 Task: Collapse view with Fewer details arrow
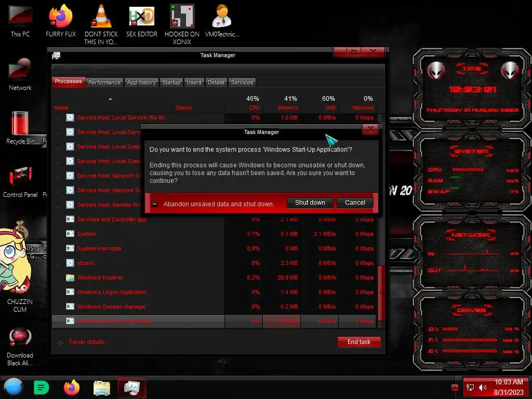[60, 342]
